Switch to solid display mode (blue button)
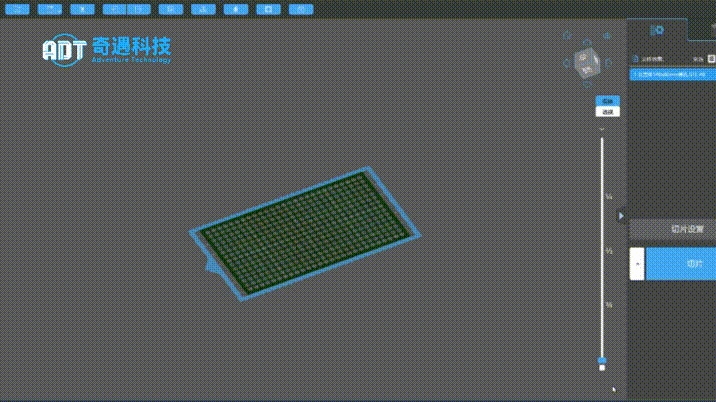 click(607, 100)
